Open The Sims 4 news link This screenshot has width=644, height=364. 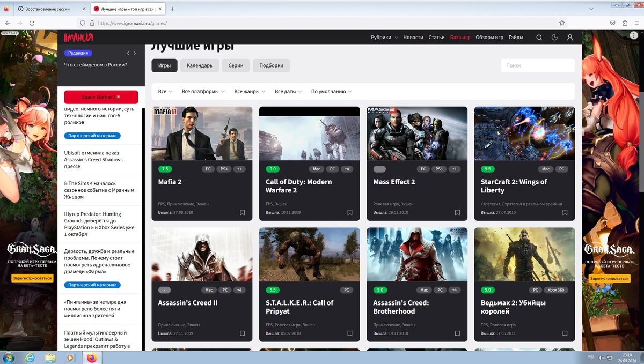click(99, 190)
